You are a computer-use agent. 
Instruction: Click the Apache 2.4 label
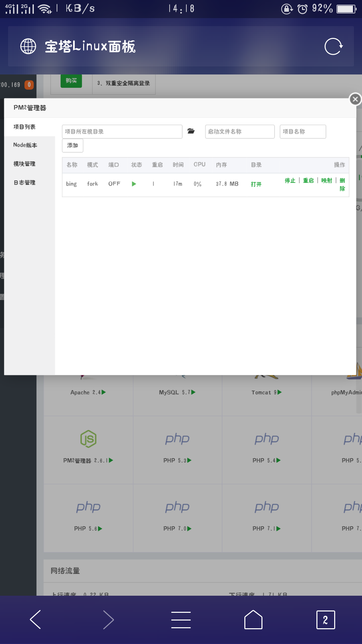tap(85, 392)
